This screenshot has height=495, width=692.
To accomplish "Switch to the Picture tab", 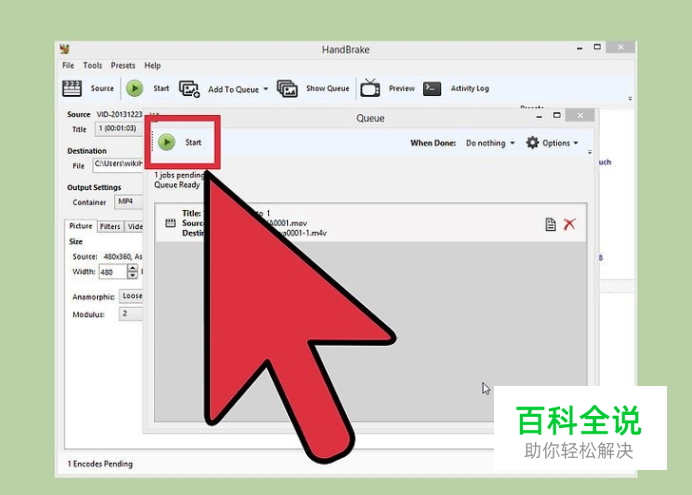I will pyautogui.click(x=81, y=226).
